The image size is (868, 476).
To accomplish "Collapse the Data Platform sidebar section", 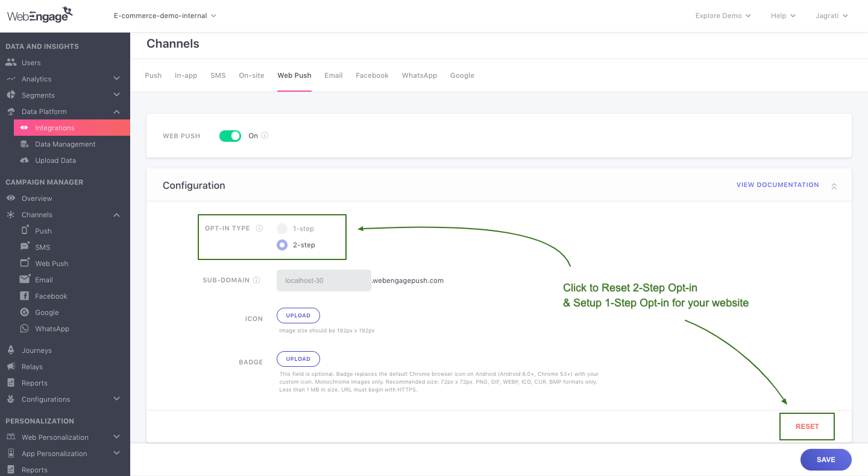I will [x=116, y=112].
